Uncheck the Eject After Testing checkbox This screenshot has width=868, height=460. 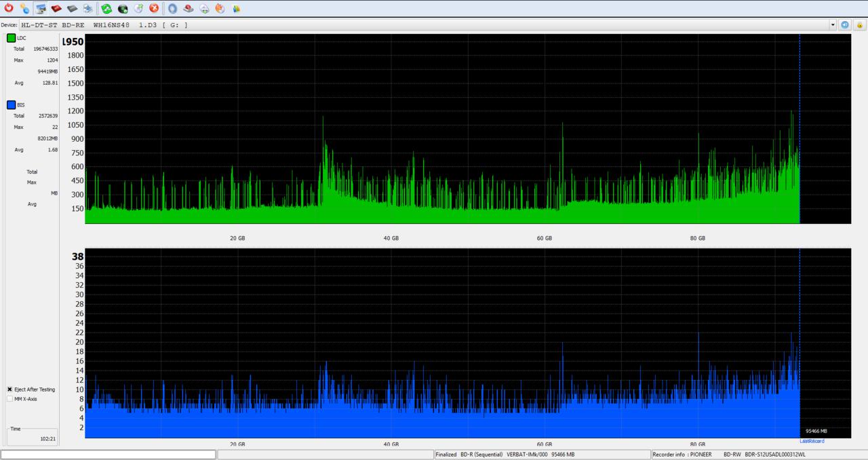point(9,389)
